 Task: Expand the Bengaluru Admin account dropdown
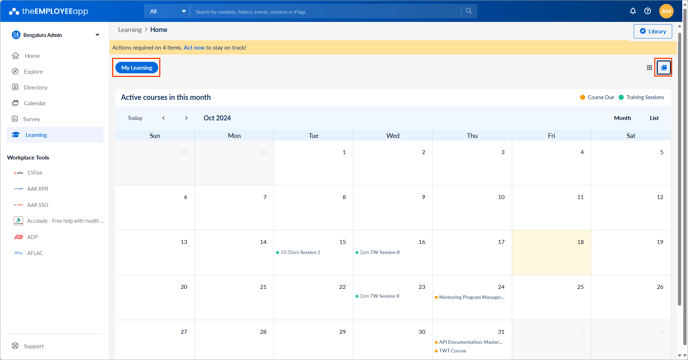click(97, 35)
